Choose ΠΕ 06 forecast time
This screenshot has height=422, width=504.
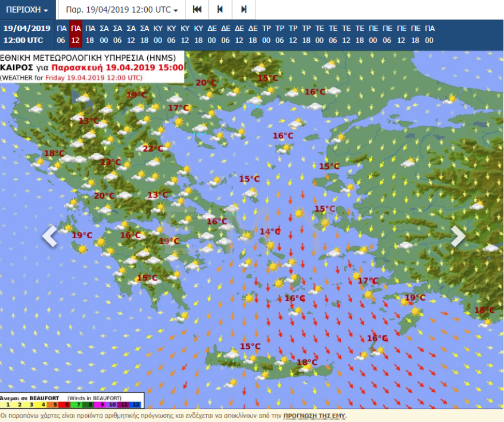pyautogui.click(x=387, y=34)
